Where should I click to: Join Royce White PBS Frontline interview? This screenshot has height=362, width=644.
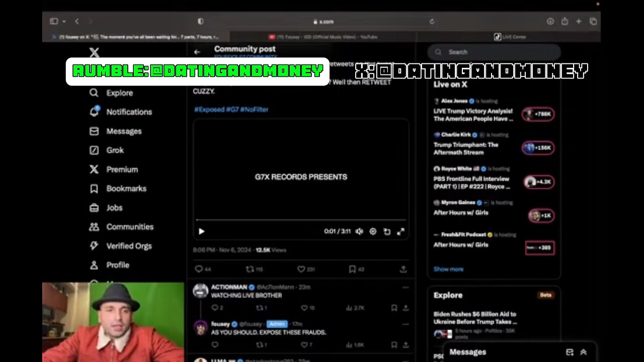538,182
